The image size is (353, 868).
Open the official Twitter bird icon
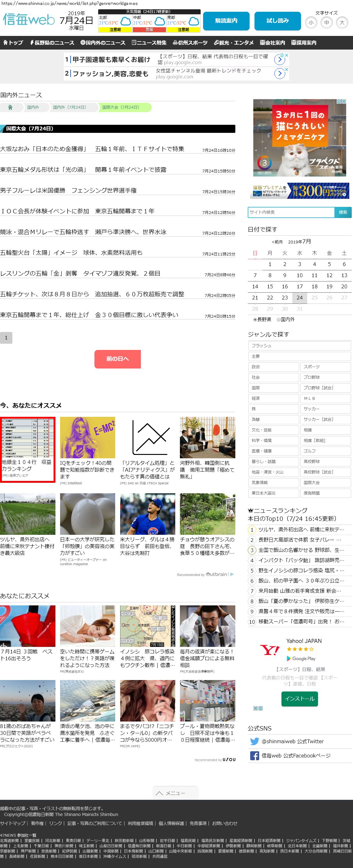click(255, 741)
